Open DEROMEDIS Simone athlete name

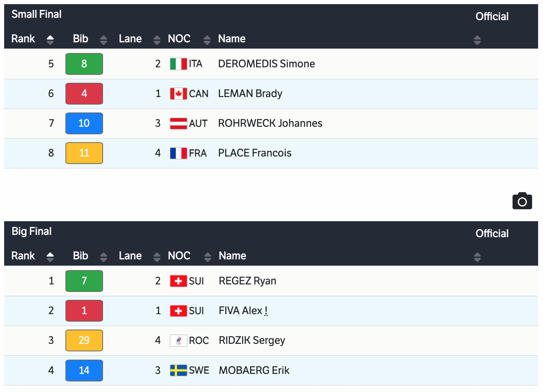(266, 64)
